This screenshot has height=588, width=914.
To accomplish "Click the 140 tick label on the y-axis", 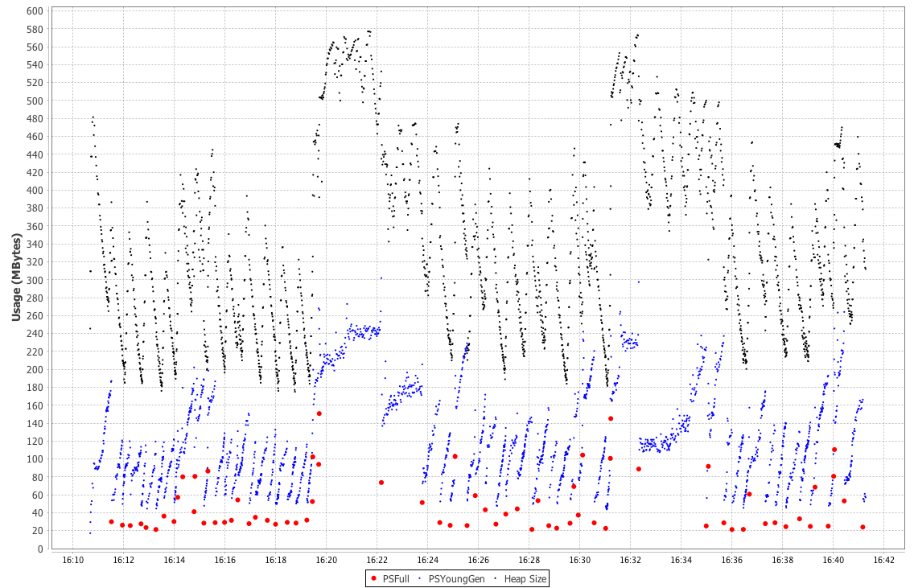I will pyautogui.click(x=35, y=424).
